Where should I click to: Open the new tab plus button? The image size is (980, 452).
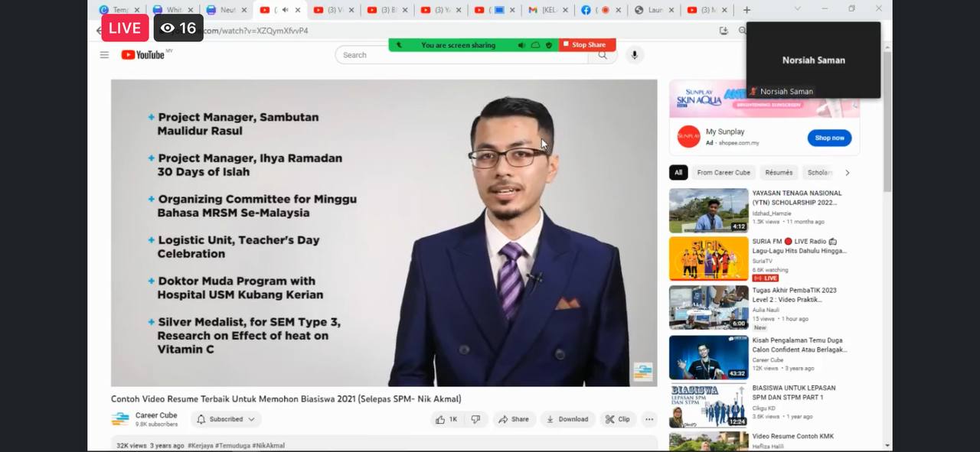(x=746, y=10)
